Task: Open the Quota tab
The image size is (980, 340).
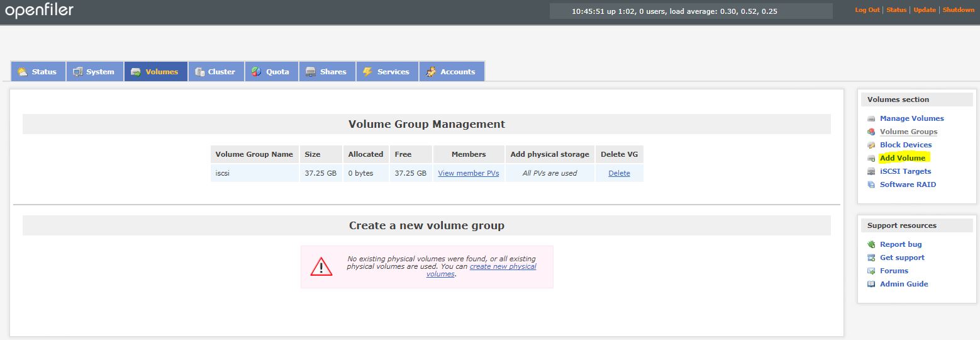Action: [x=271, y=72]
